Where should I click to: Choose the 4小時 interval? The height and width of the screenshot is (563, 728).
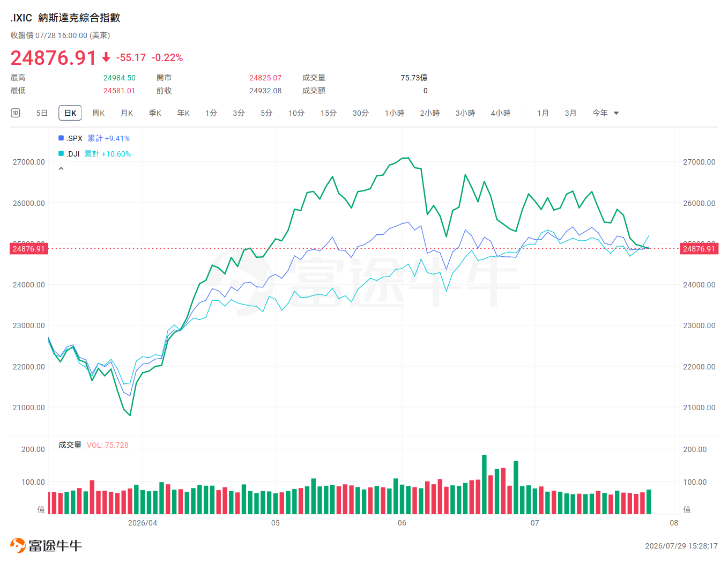(501, 113)
